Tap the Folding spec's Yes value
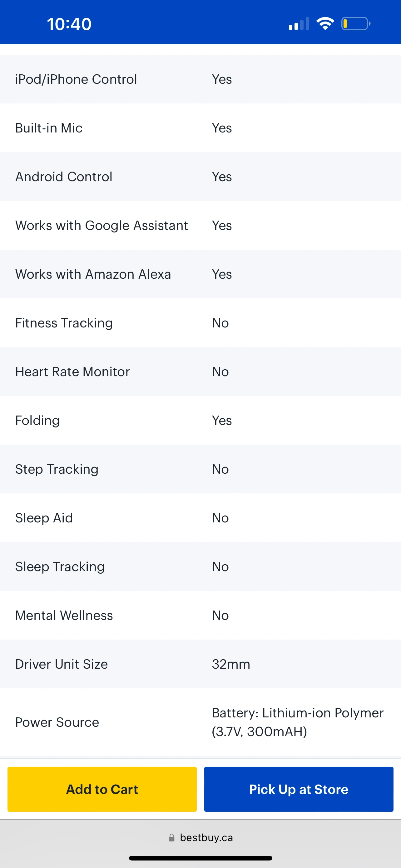The image size is (401, 868). coord(221,421)
